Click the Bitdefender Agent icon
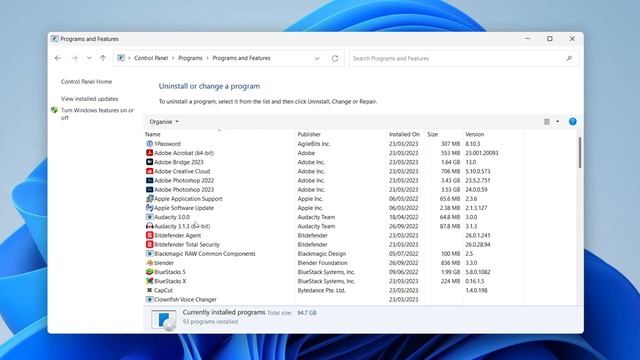640x360 pixels. [149, 235]
